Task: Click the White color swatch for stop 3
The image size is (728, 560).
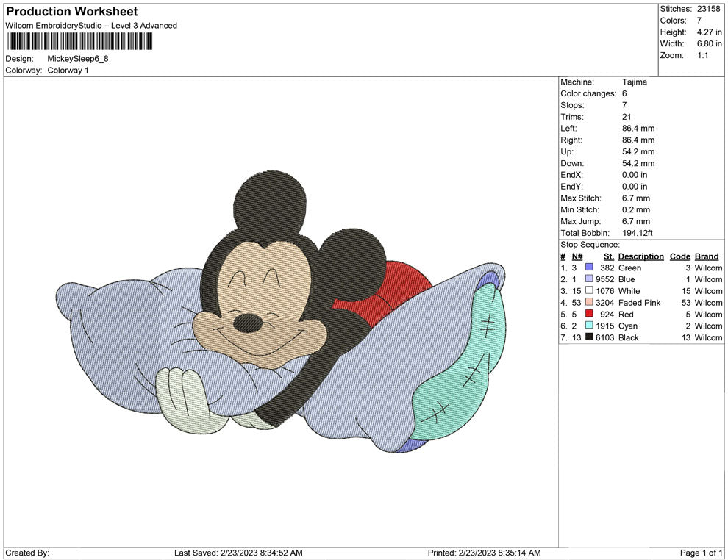Action: point(588,291)
